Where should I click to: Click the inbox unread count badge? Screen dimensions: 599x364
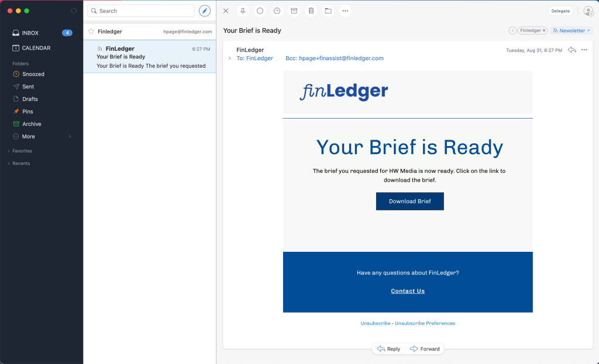(67, 33)
